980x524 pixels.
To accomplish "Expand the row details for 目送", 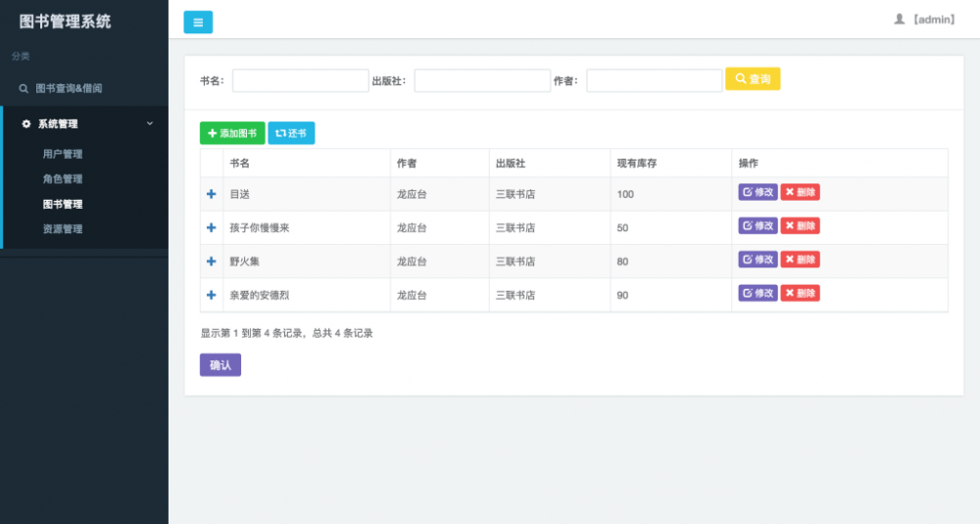I will 212,194.
